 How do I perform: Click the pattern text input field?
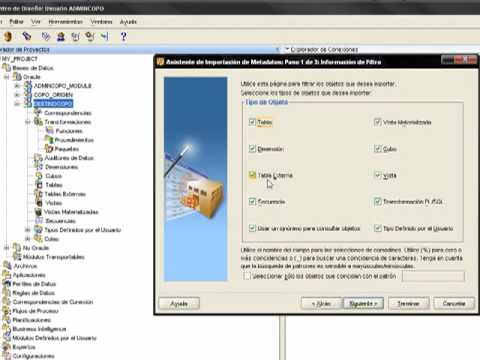click(433, 276)
